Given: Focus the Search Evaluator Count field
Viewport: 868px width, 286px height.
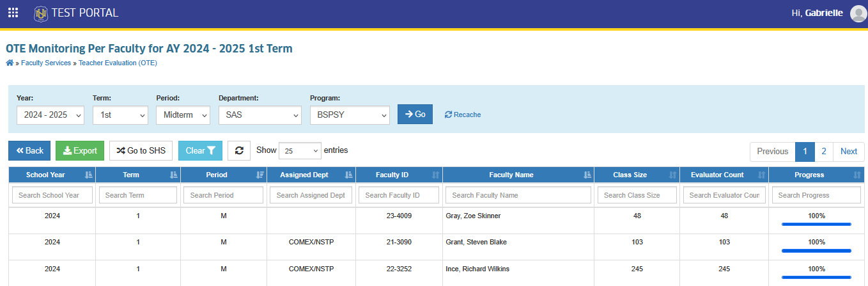Looking at the screenshot, I should [x=724, y=195].
